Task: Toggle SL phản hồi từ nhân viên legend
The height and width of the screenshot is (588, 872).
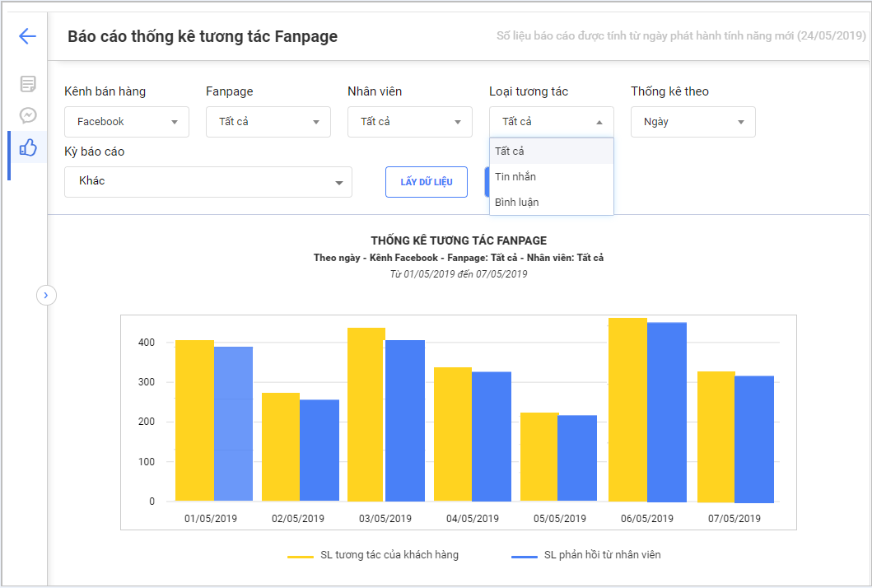Action: [586, 556]
